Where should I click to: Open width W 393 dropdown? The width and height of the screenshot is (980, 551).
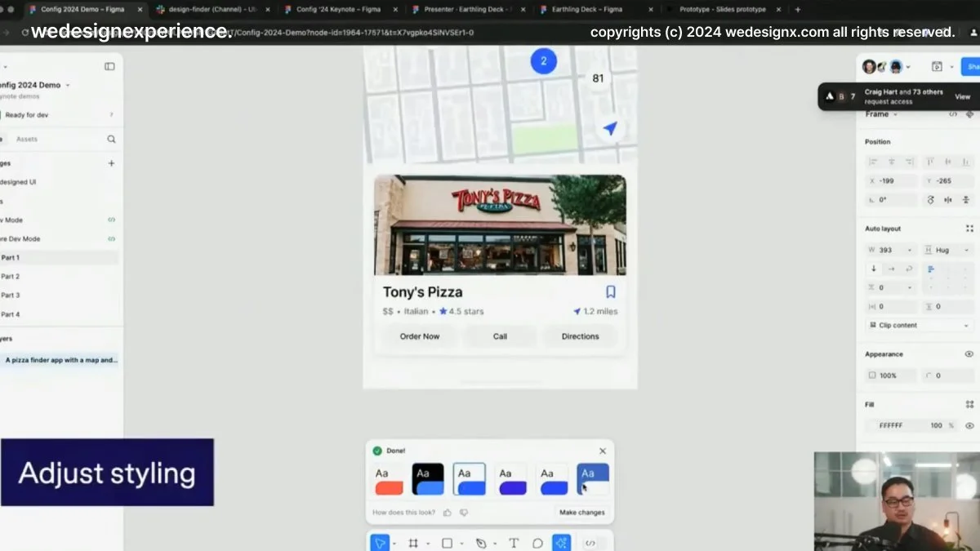click(909, 250)
